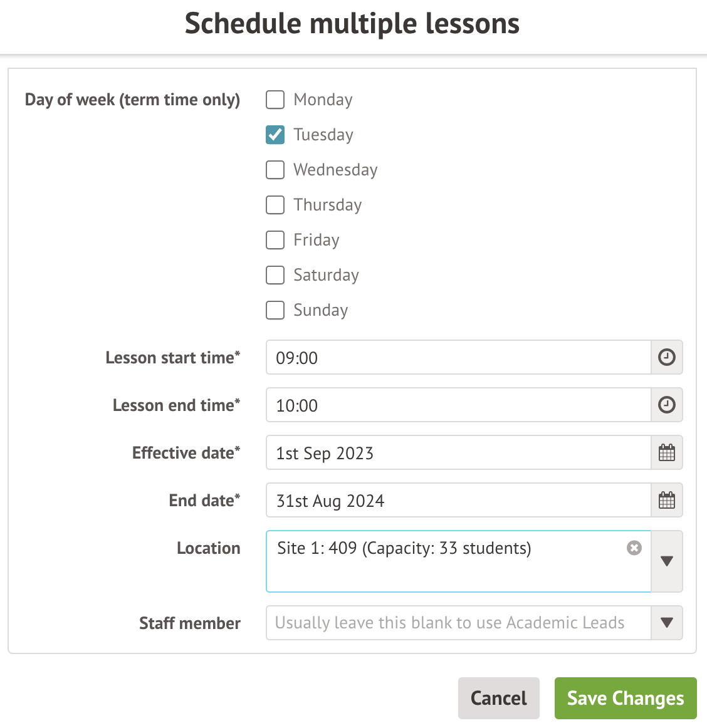Select the Friday checkbox
The image size is (707, 728).
click(275, 240)
